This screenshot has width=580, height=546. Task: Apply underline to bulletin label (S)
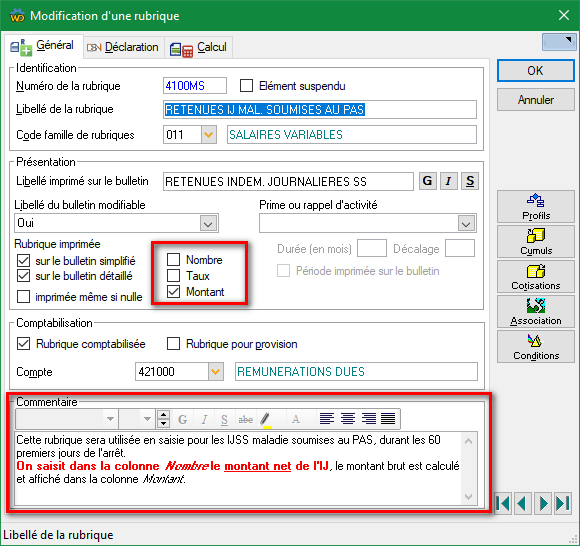[470, 181]
